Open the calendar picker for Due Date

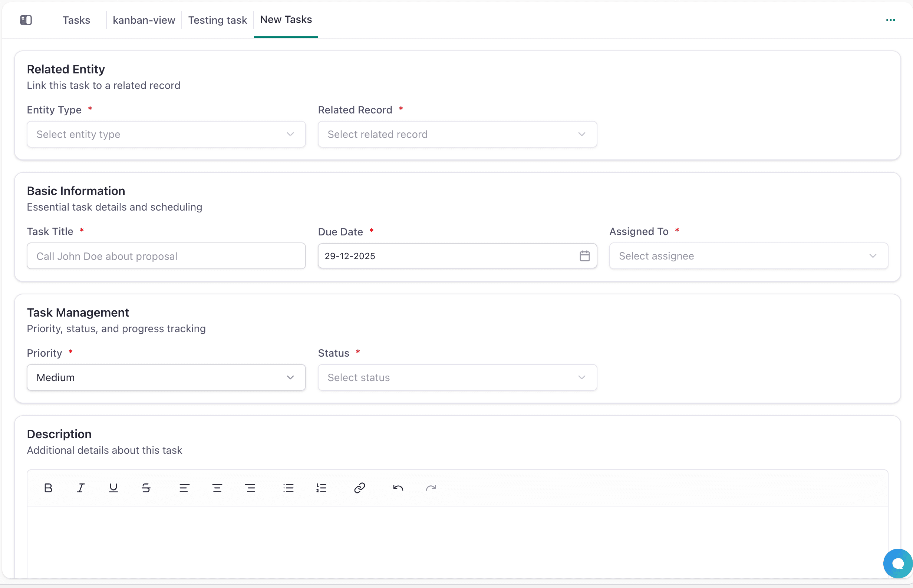coord(584,256)
